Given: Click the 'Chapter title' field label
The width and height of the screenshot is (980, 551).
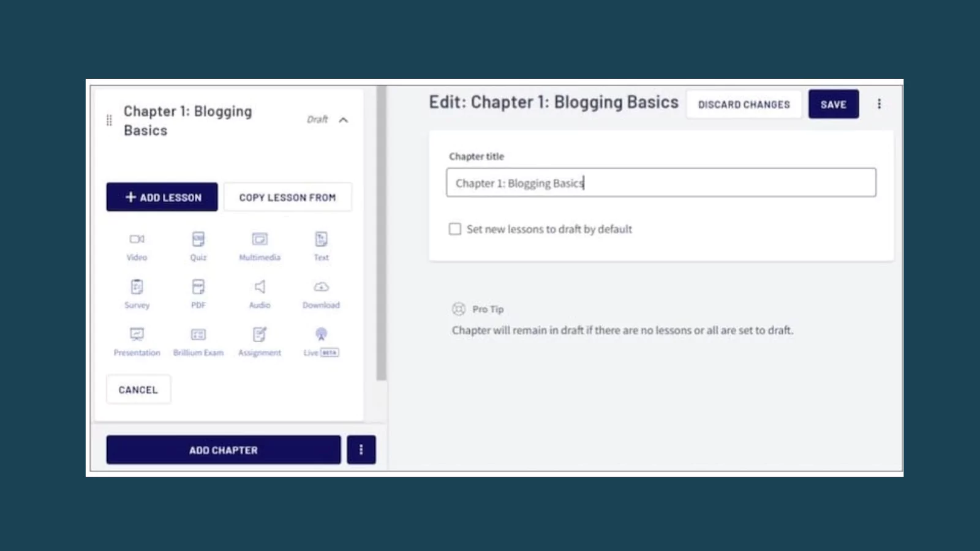Looking at the screenshot, I should click(x=477, y=156).
